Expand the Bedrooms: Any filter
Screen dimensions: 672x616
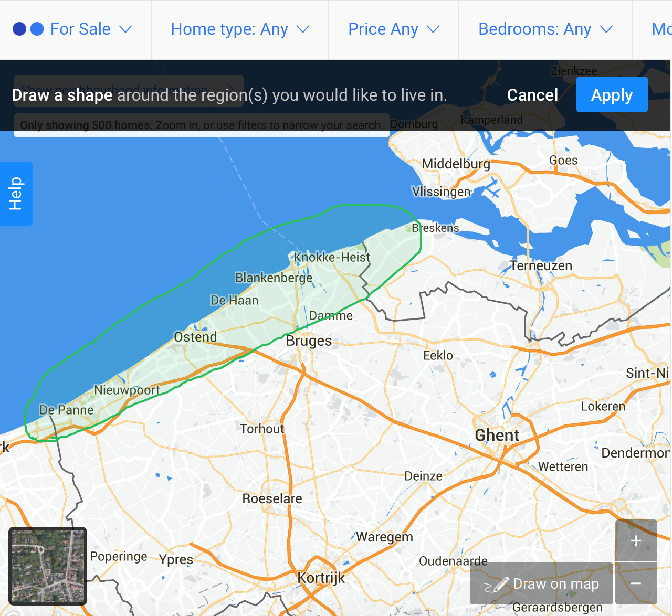545,29
